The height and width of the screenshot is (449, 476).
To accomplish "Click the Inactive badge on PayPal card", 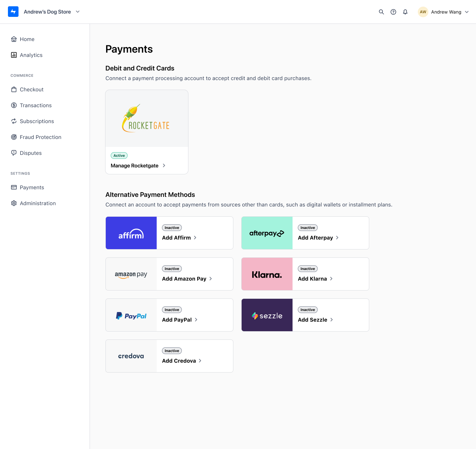I will pos(172,310).
